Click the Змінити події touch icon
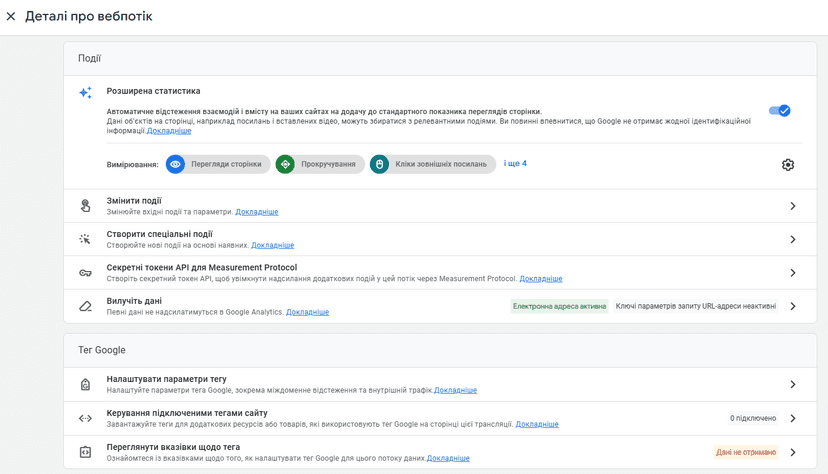Screen dimensions: 828x474 [85, 206]
